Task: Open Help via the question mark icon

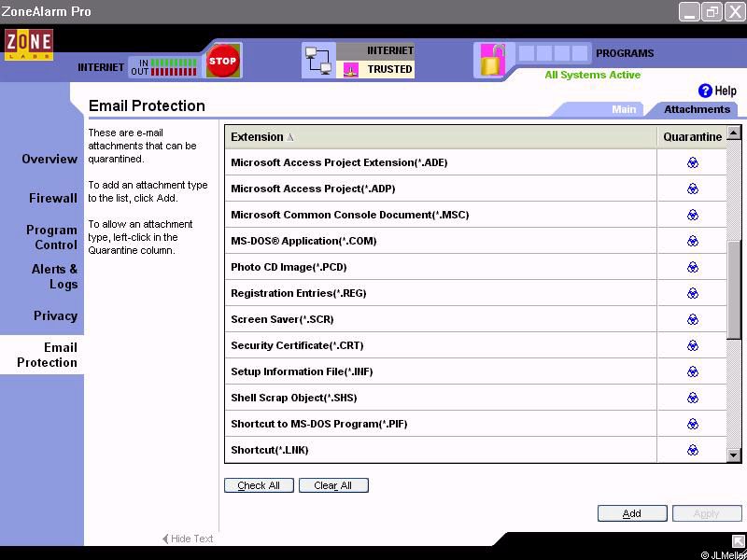Action: [705, 91]
